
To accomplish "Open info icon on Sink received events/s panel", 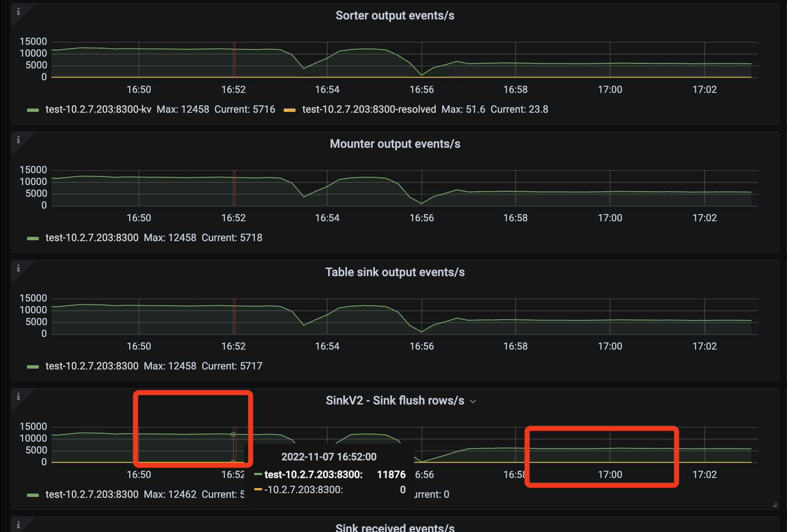I will [18, 525].
